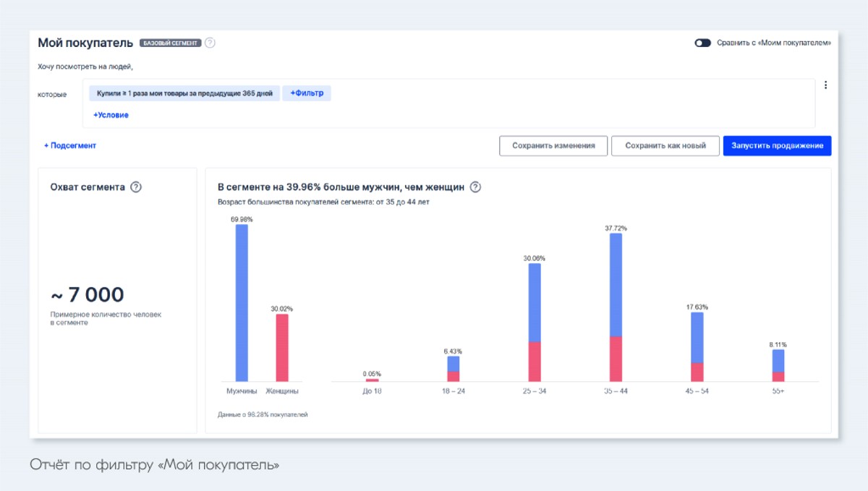Open the three-dot options menu
Viewport: 868px width, 491px height.
pyautogui.click(x=825, y=85)
